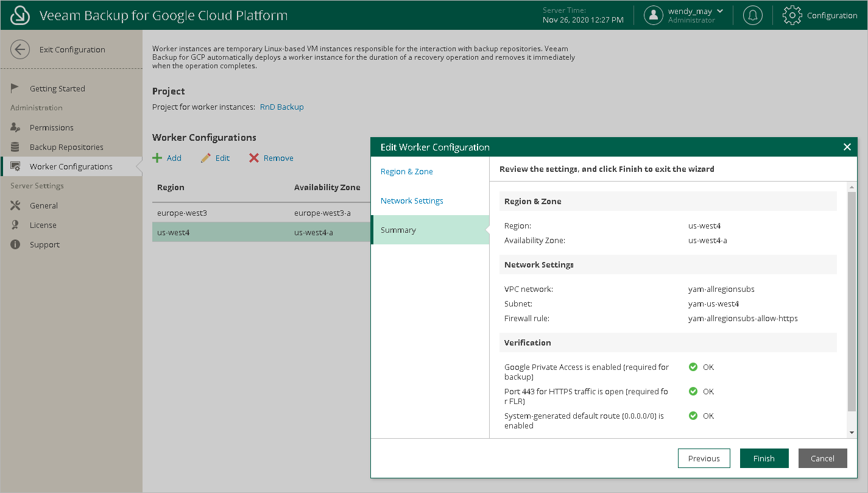Click the Configuration gear icon
The width and height of the screenshot is (868, 493).
point(792,15)
